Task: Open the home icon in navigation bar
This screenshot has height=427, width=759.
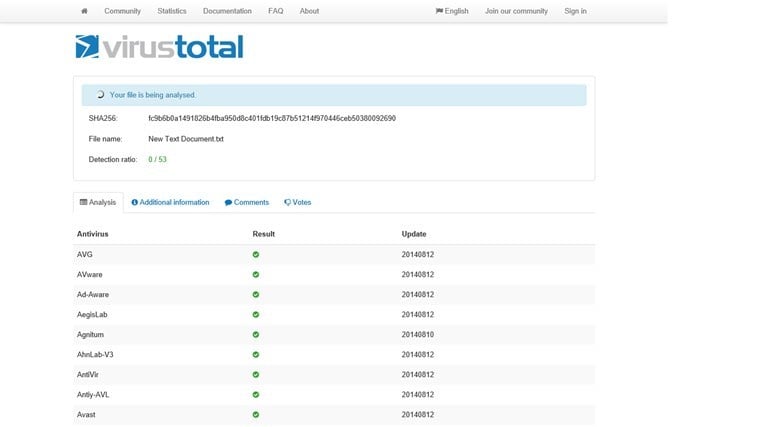Action: click(x=84, y=11)
